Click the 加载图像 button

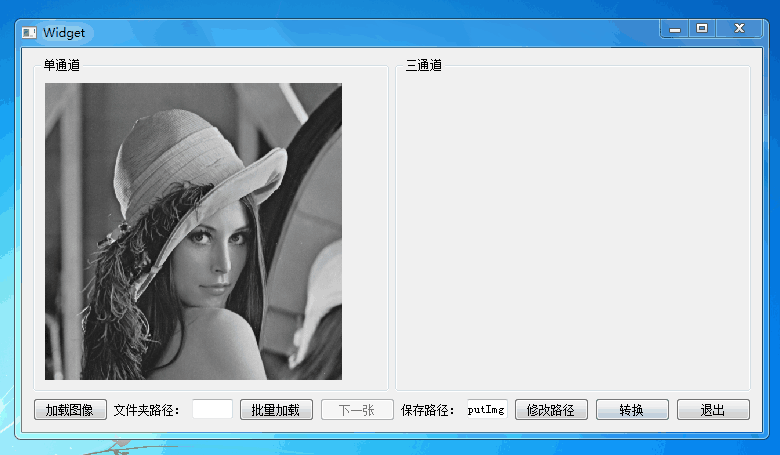tap(70, 410)
